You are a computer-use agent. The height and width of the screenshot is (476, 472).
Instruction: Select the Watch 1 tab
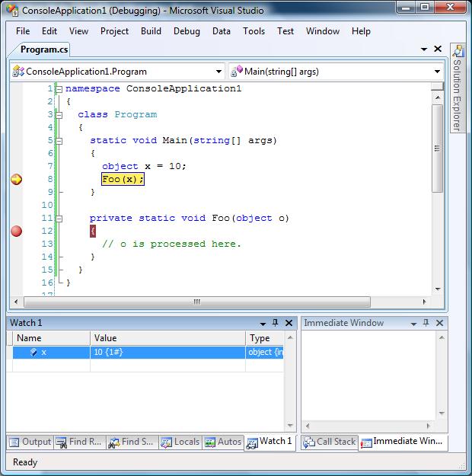coord(269,441)
